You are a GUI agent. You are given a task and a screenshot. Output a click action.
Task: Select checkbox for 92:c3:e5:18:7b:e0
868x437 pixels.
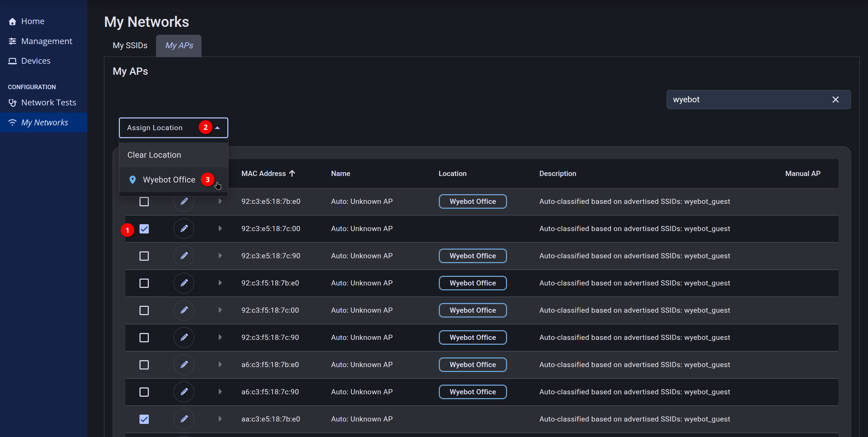click(x=144, y=201)
